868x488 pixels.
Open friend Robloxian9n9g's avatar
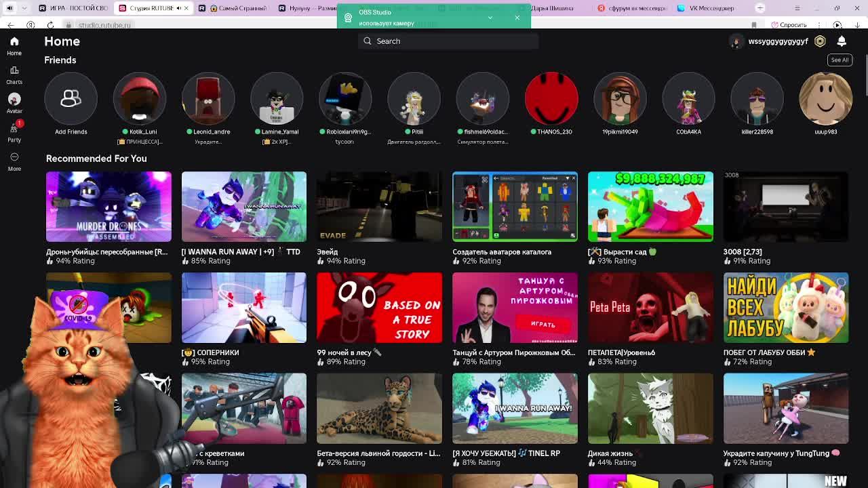tap(345, 99)
